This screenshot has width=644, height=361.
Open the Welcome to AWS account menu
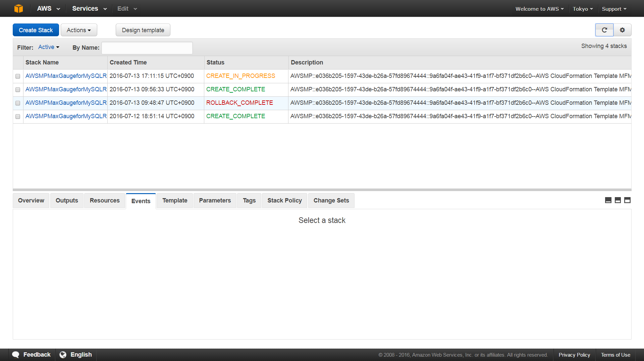point(539,9)
